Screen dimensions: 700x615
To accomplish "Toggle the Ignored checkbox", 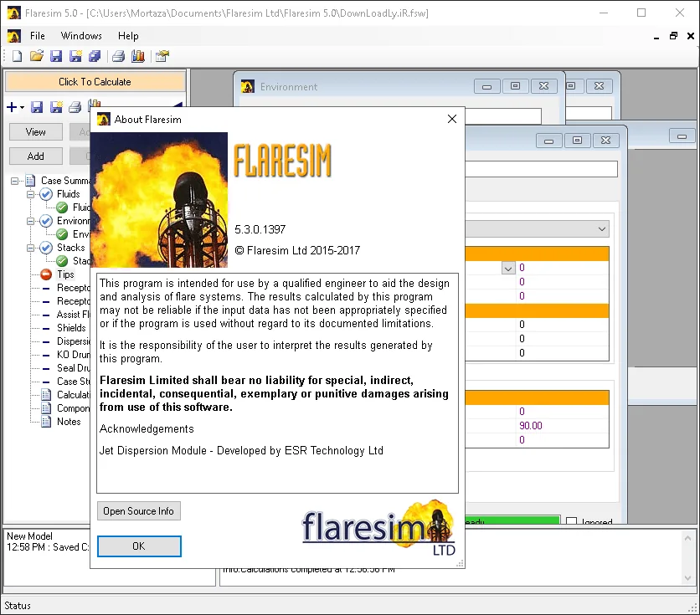I will [571, 521].
